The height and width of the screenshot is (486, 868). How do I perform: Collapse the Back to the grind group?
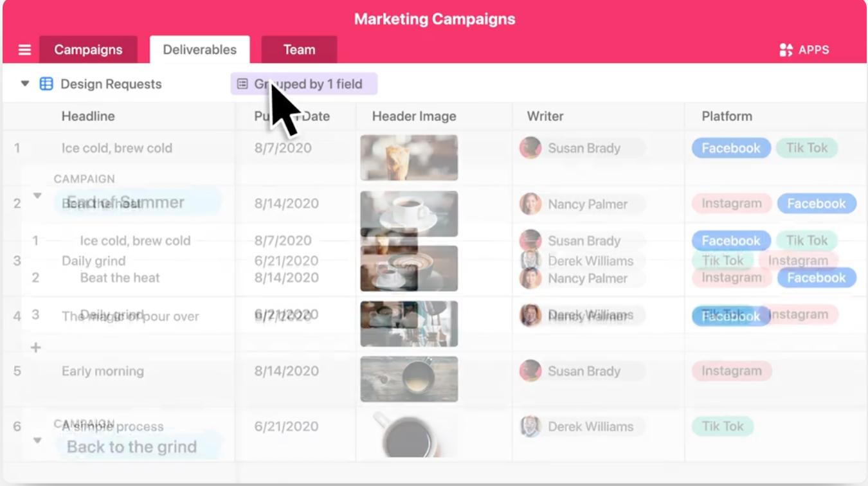37,440
